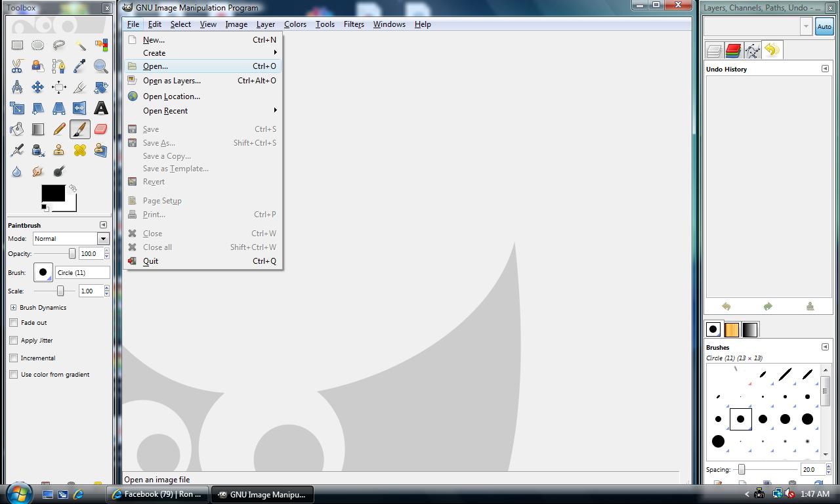Activate the Color Picker eyedropper tool

[x=80, y=66]
